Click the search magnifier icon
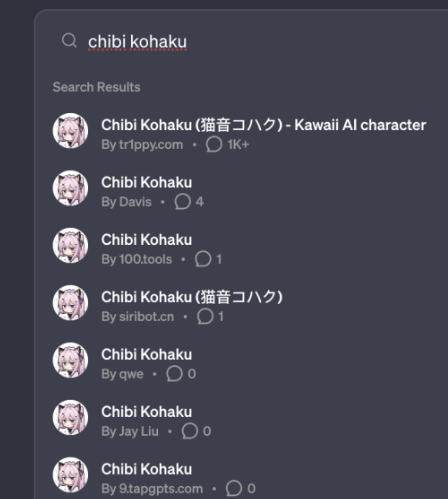448x499 pixels. 69,41
